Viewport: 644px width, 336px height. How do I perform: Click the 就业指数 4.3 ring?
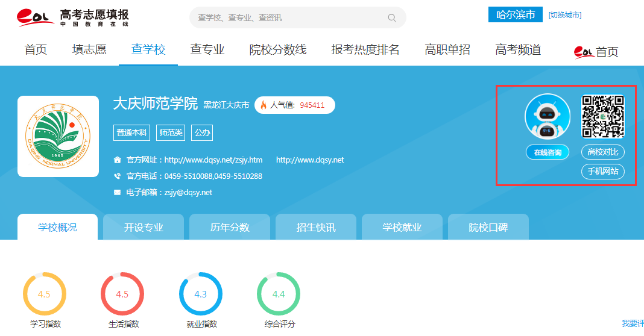200,294
